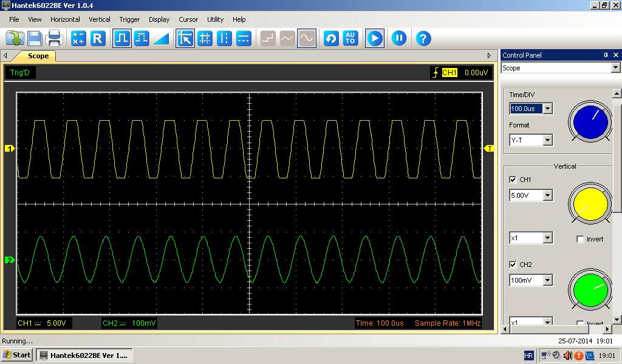Screen dimensions: 622x364
Task: Uncheck the CH1 channel checkbox
Action: coord(513,180)
